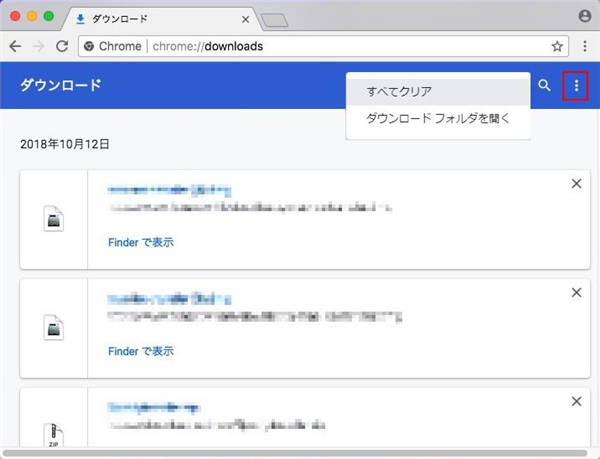The height and width of the screenshot is (459, 600).
Task: Click the horizontal scrollbar at bottom
Action: 295,454
